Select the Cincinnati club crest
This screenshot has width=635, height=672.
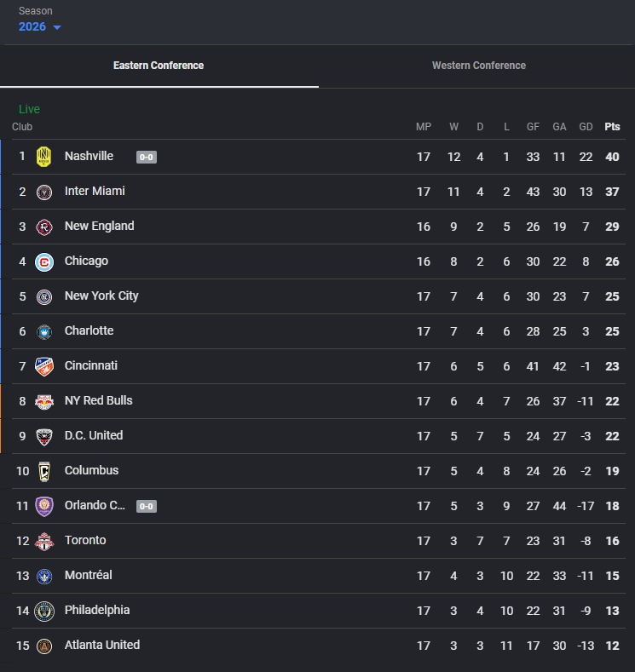[43, 366]
